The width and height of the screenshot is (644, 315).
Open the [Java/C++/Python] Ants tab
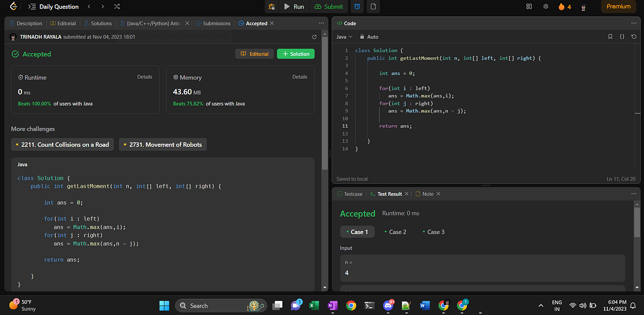point(151,23)
